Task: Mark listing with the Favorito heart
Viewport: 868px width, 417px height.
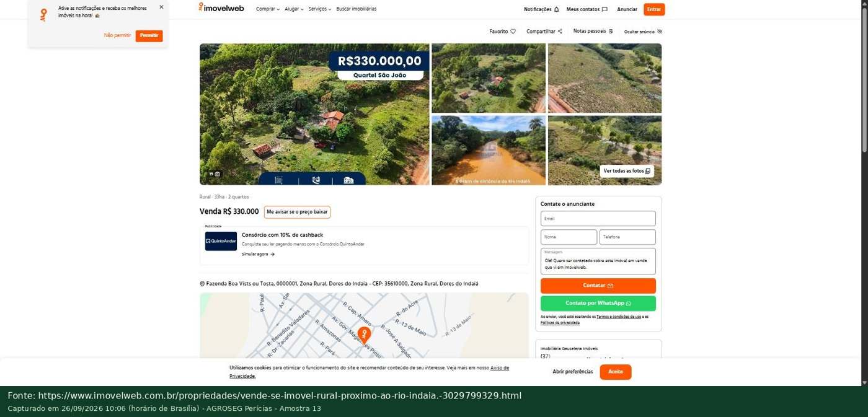Action: 513,32
